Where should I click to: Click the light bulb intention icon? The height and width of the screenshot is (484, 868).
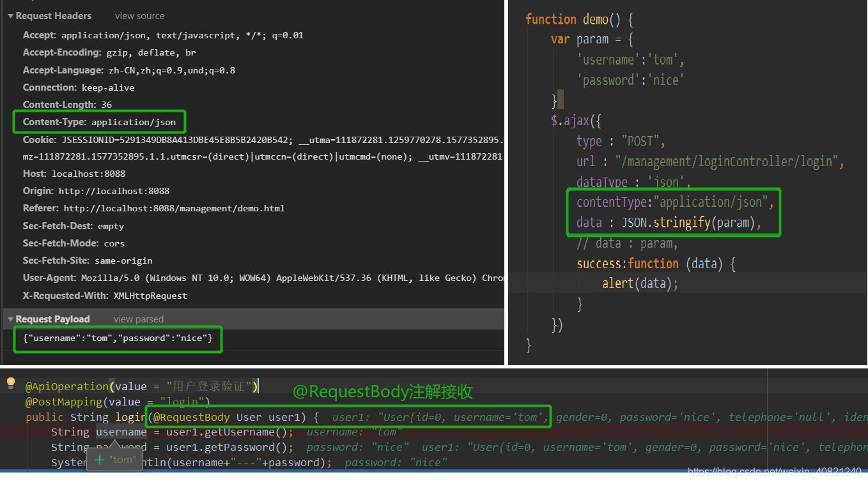[10, 383]
